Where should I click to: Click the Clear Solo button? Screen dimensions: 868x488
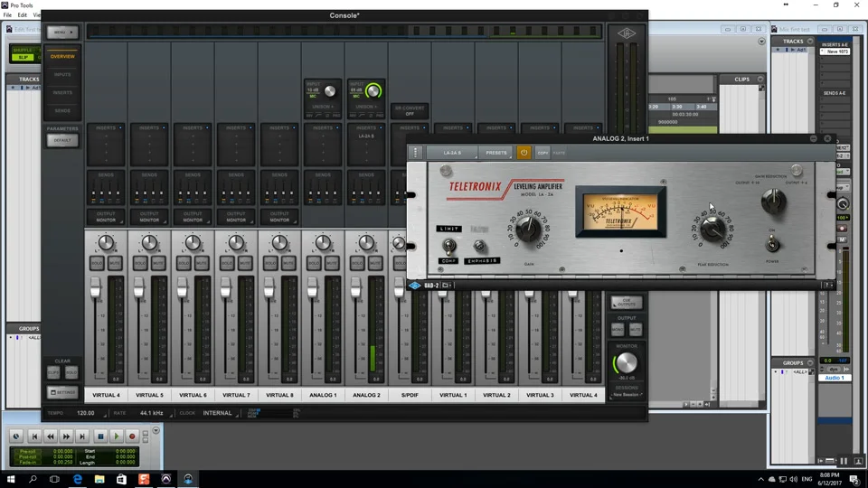pos(71,372)
